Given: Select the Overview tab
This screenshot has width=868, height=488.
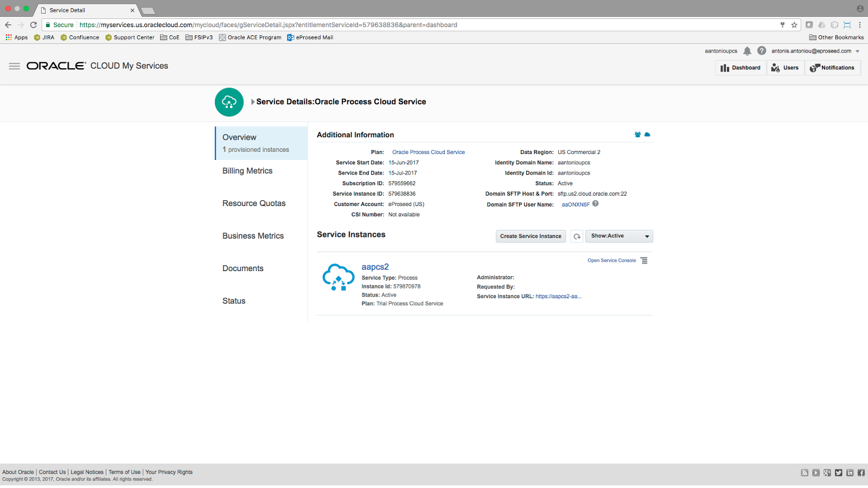Looking at the screenshot, I should coord(261,143).
